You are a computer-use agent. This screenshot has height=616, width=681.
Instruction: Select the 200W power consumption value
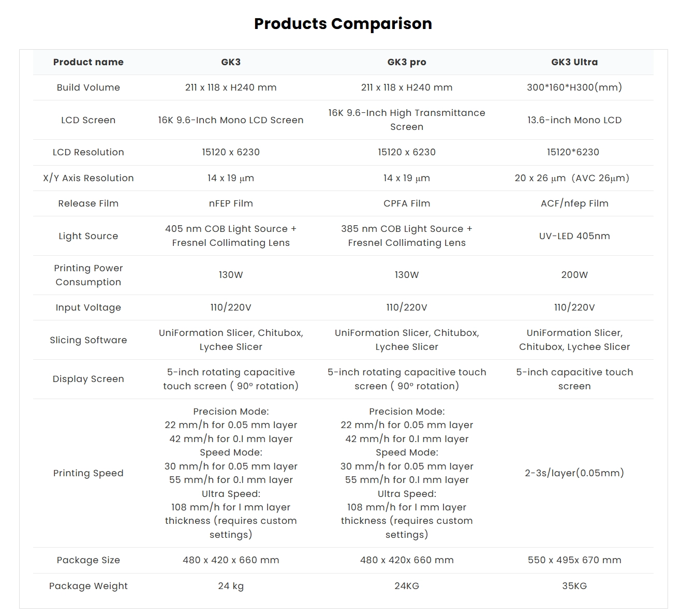pyautogui.click(x=574, y=275)
